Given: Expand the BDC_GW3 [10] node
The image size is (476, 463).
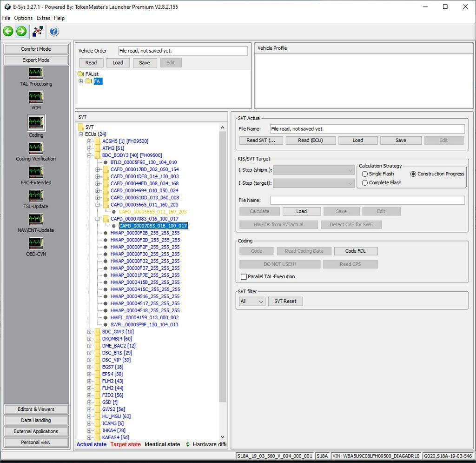Looking at the screenshot, I should 89,332.
